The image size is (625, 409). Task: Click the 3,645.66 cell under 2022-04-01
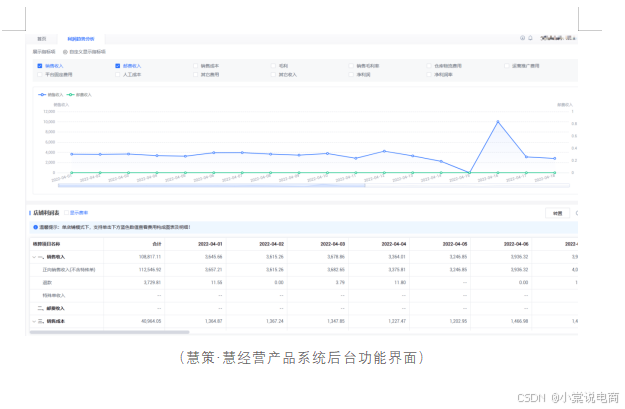click(x=214, y=257)
